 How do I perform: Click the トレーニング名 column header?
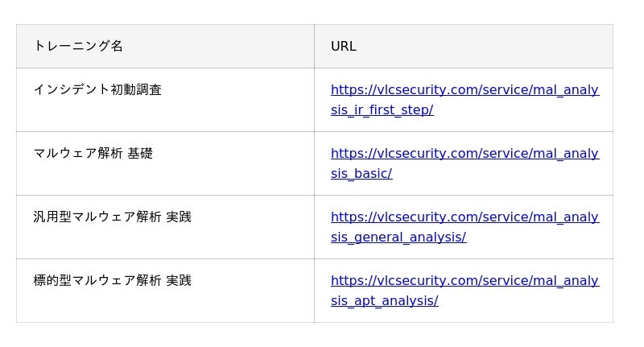tap(78, 46)
